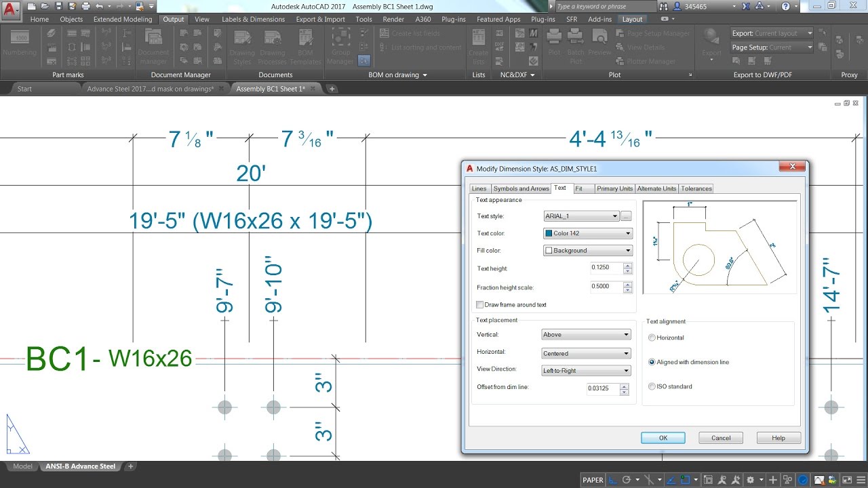Select Horizontal text alignment option

pos(652,338)
